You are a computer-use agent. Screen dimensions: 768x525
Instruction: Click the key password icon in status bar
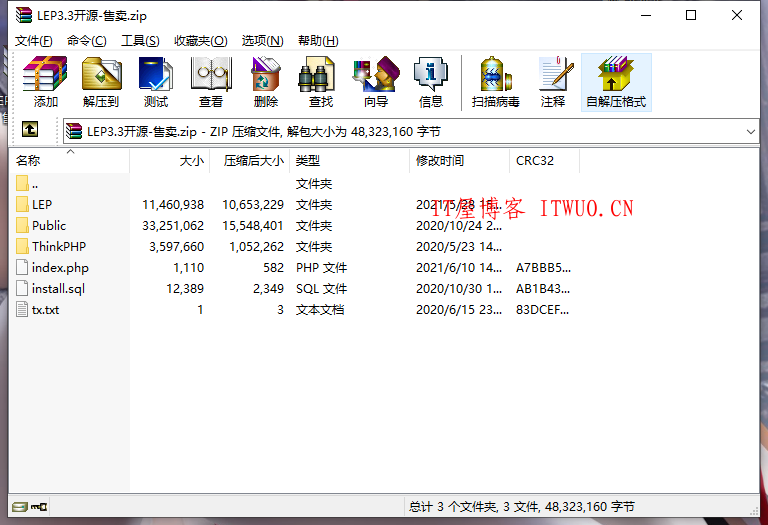click(39, 507)
